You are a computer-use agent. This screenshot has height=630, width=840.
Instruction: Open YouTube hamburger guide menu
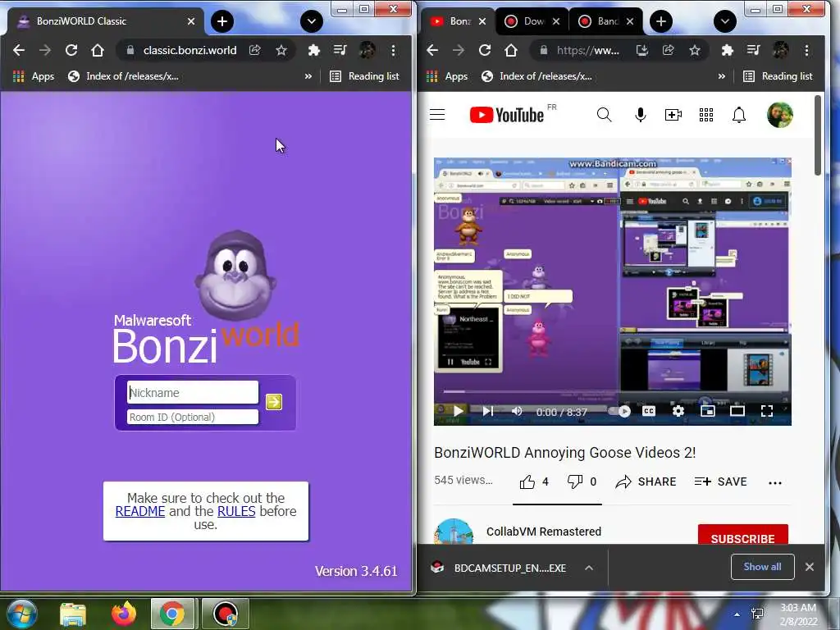(x=437, y=115)
